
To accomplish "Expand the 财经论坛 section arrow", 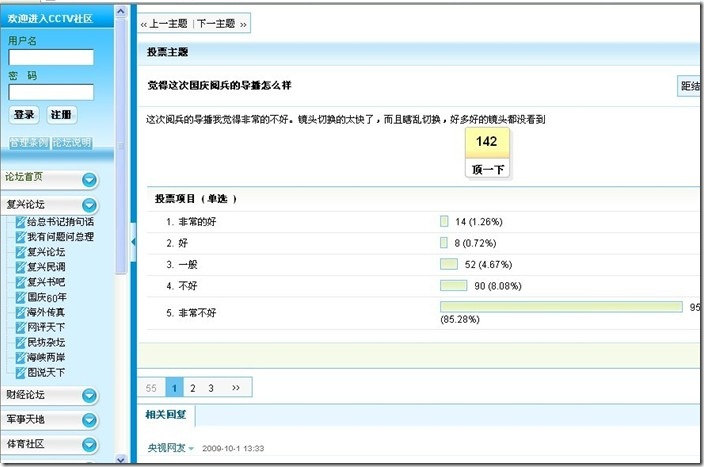I will (x=89, y=396).
